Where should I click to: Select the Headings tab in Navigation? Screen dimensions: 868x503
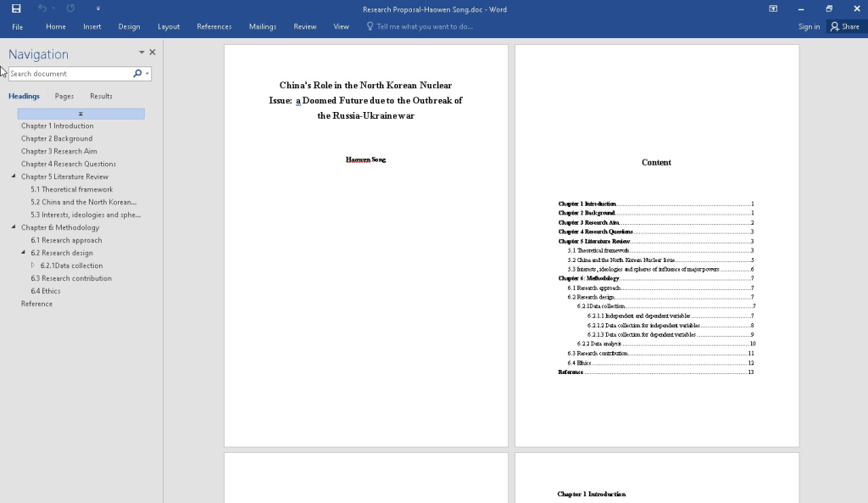[24, 97]
